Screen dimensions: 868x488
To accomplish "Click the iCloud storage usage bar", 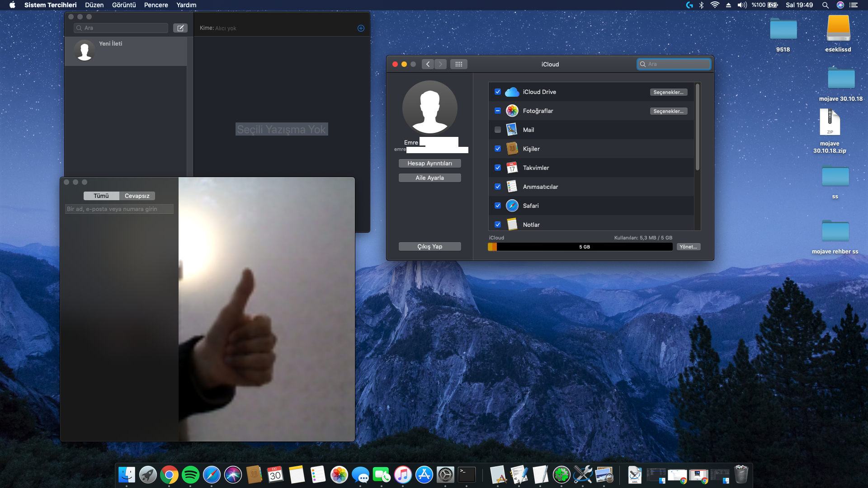I will coord(580,247).
